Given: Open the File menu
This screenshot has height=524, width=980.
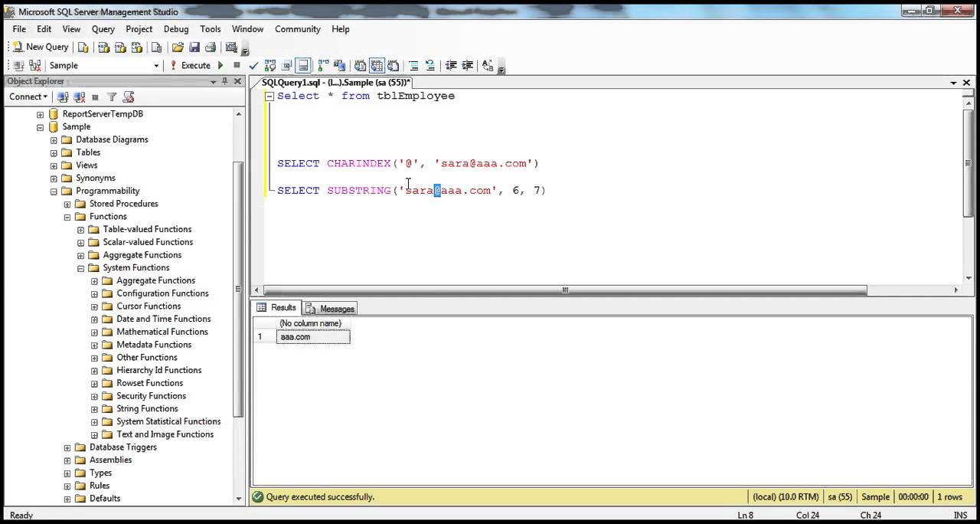Looking at the screenshot, I should 19,29.
